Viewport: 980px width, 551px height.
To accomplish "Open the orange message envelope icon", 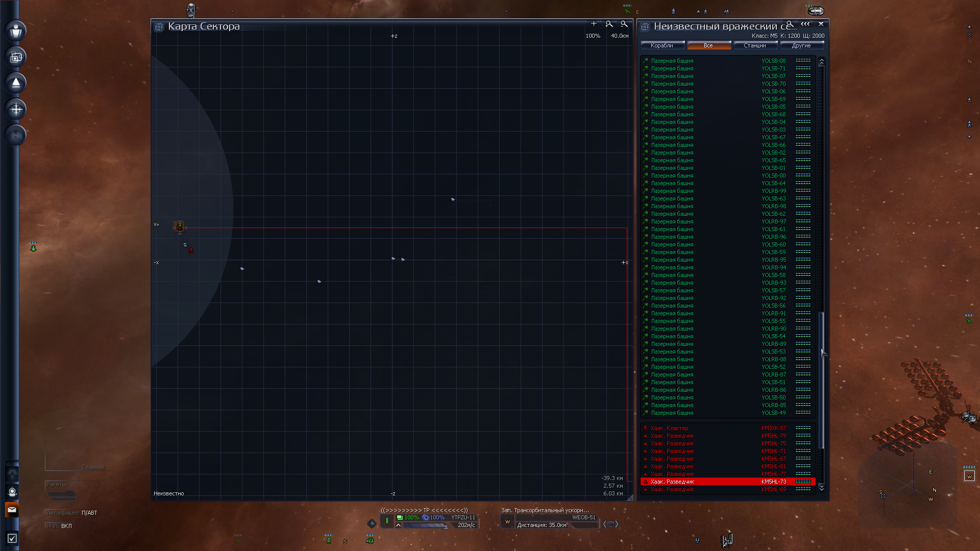I will 12,510.
